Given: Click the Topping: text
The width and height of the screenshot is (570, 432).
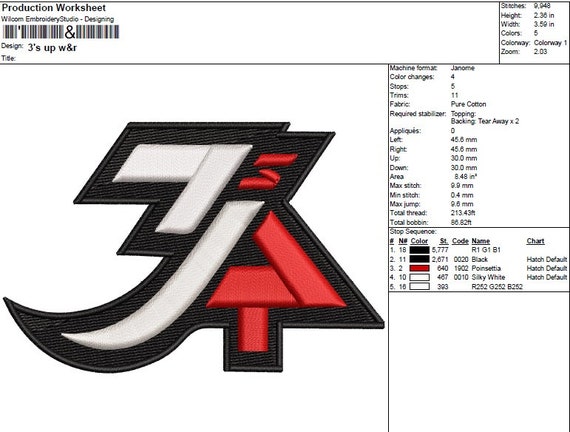Looking at the screenshot, I should (x=463, y=114).
